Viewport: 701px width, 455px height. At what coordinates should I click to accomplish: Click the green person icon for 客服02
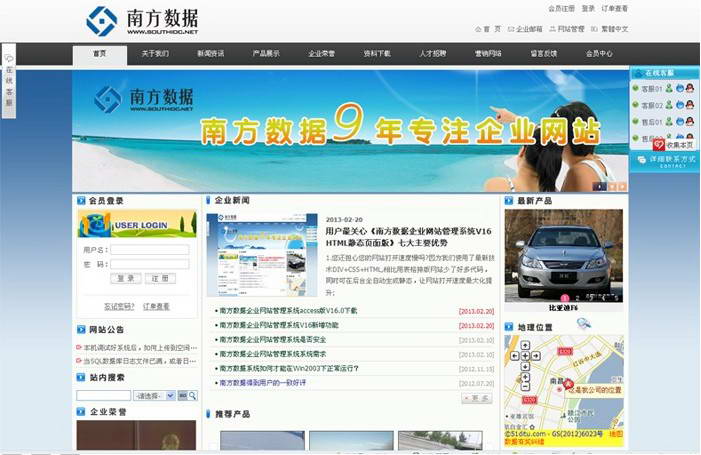(x=669, y=105)
